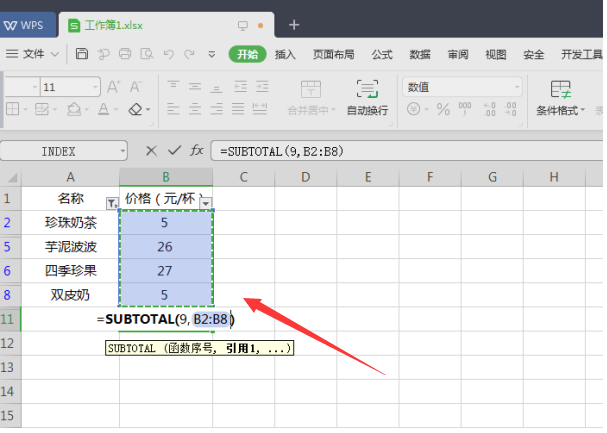607x433 pixels.
Task: Click the Save icon in quick toolbar
Action: (x=82, y=54)
